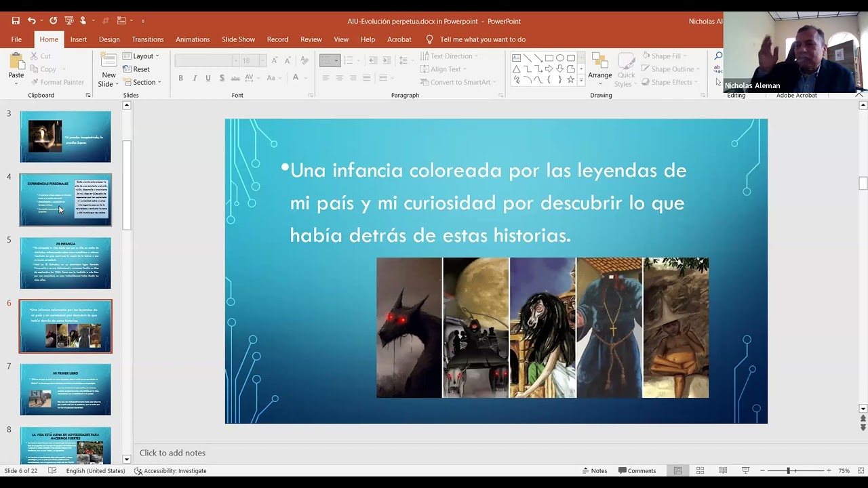Viewport: 868px width, 488px height.
Task: Undo the last action
Action: [31, 21]
